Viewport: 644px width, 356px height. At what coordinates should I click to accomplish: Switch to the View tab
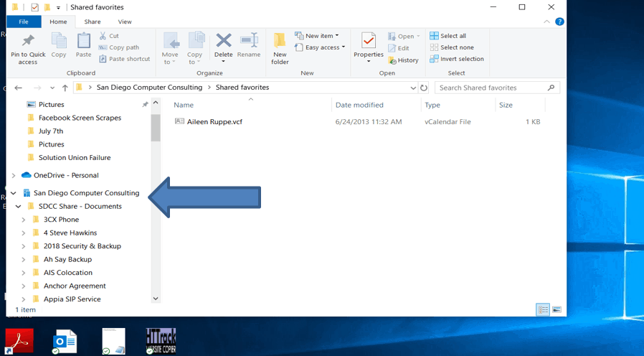pos(125,22)
